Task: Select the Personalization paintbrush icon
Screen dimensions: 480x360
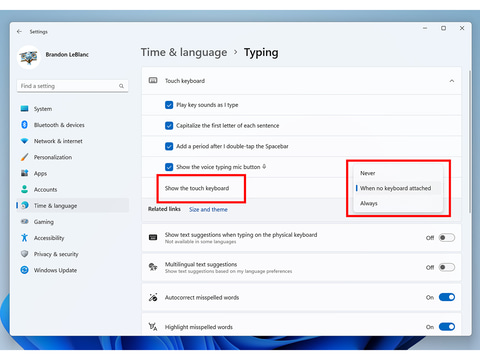Action: pyautogui.click(x=25, y=157)
